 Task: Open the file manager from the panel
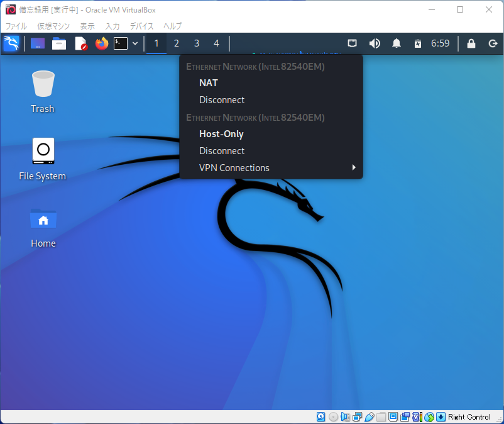click(x=59, y=43)
